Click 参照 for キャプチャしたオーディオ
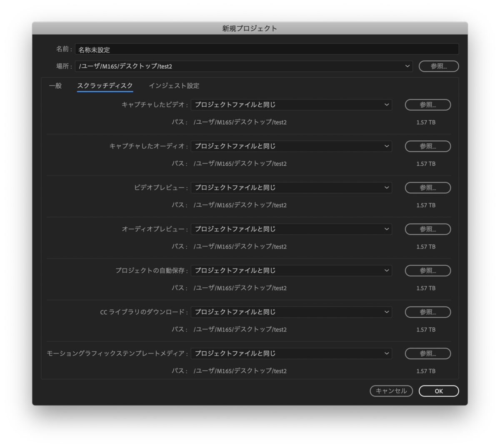The height and width of the screenshot is (448, 500). pyautogui.click(x=428, y=146)
